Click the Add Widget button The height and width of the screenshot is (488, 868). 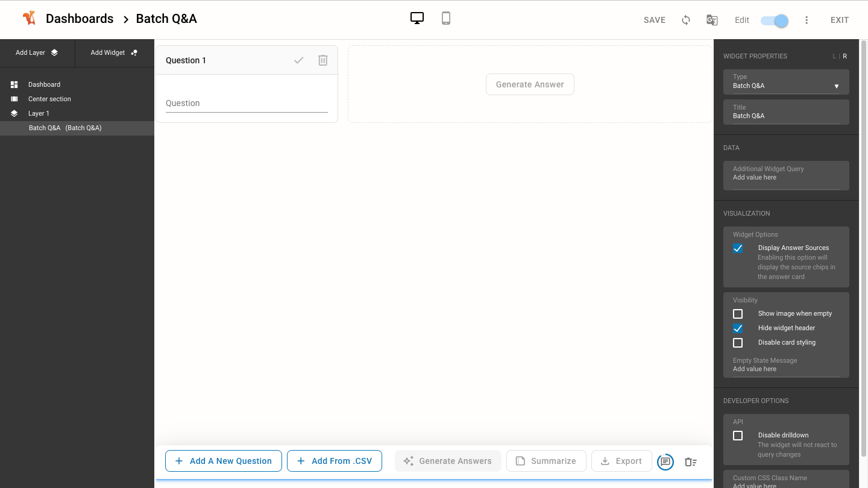point(115,52)
